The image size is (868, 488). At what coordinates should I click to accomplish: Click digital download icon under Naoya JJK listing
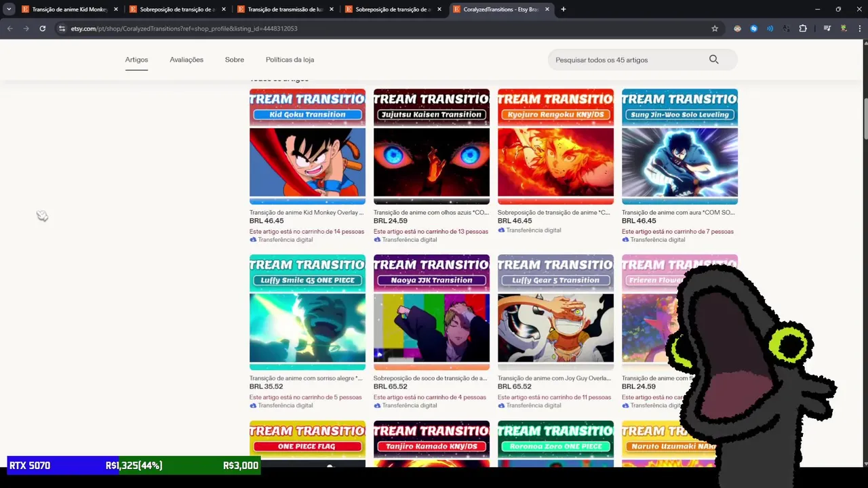tap(377, 405)
